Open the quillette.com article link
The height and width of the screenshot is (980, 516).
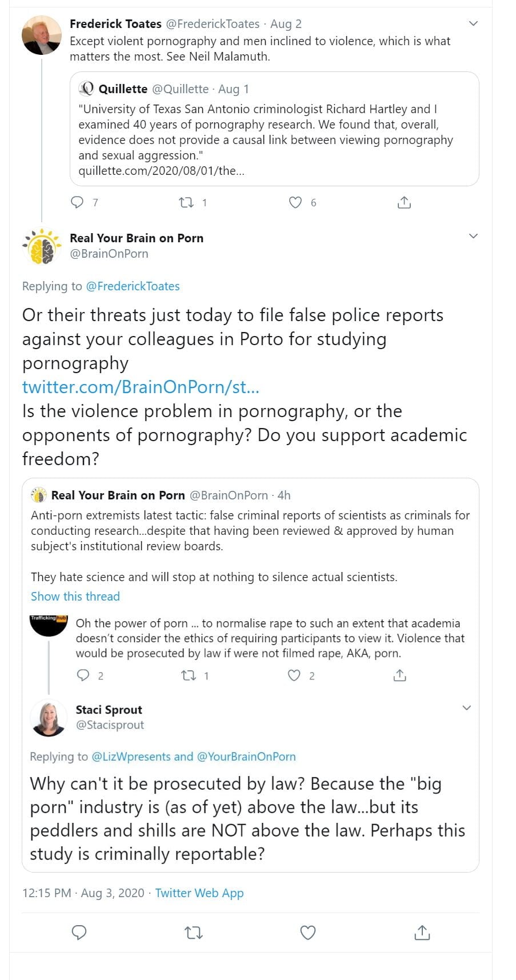point(161,170)
